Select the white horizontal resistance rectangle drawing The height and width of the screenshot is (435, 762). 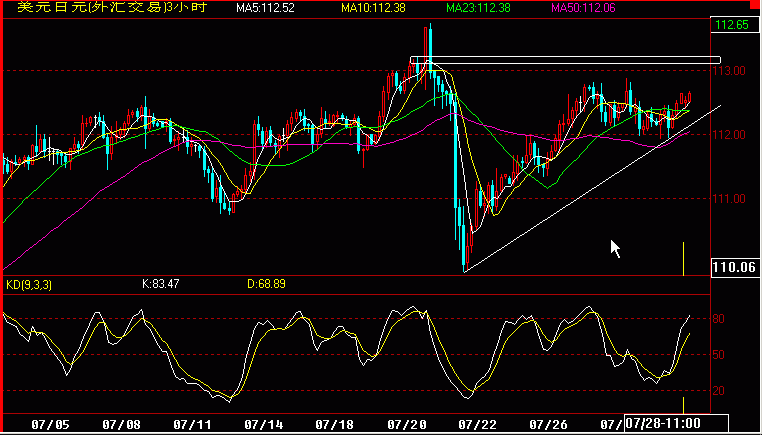pyautogui.click(x=566, y=60)
